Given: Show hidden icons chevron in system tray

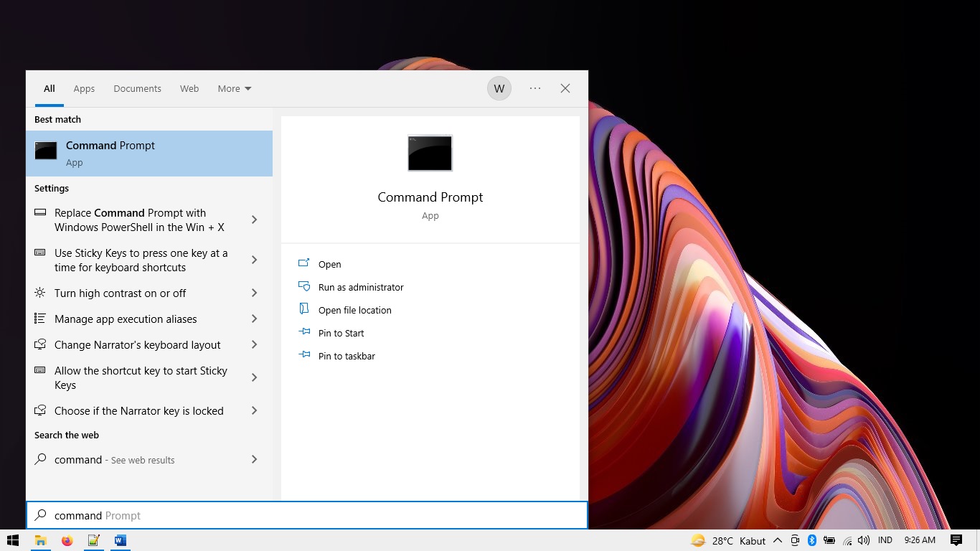Looking at the screenshot, I should [x=778, y=540].
